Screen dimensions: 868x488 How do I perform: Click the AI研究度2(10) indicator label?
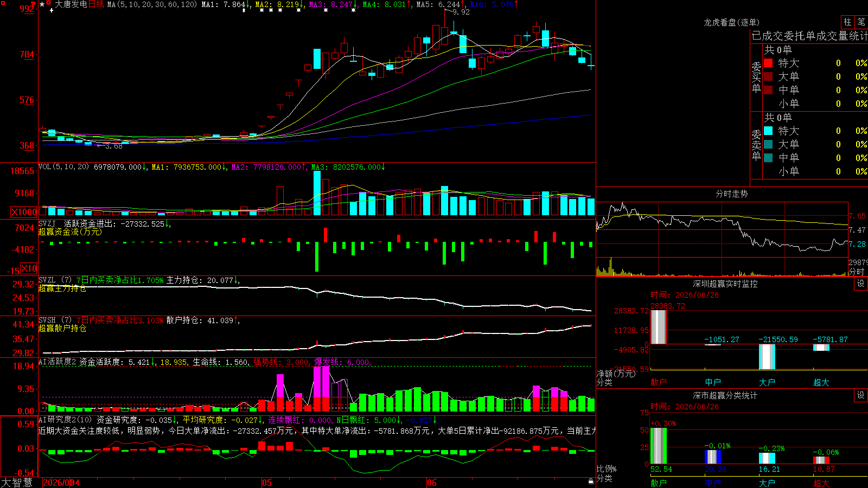pos(65,420)
